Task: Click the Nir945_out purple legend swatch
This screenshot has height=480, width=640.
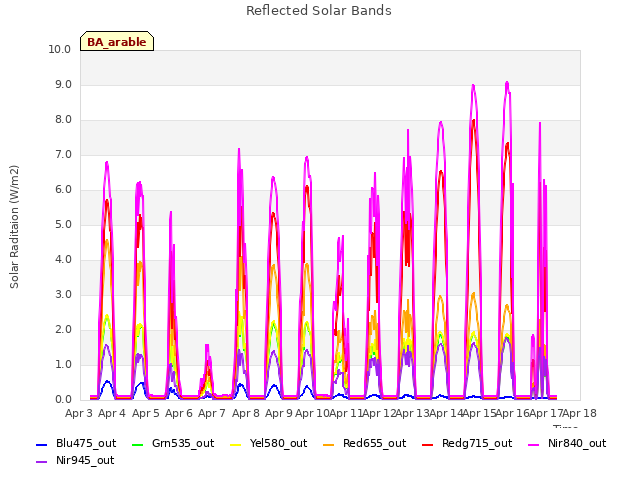Action: tap(42, 462)
